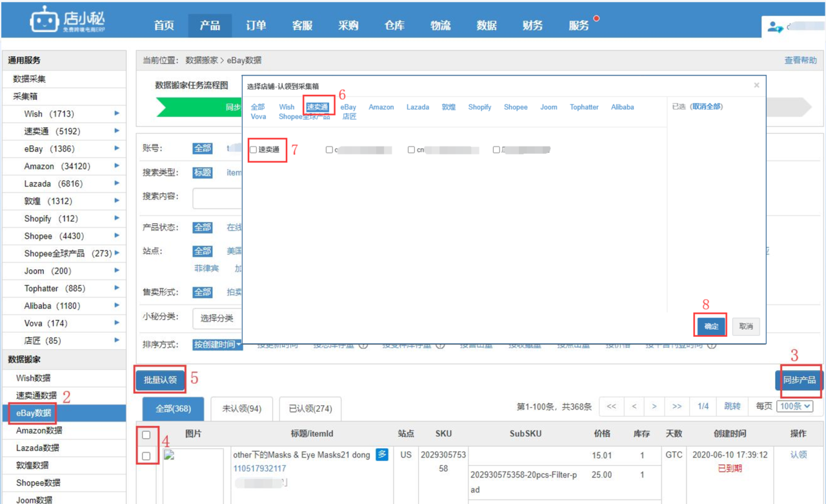Select the Tophatter platform tab in dialog
This screenshot has height=504, width=826.
pyautogui.click(x=584, y=107)
